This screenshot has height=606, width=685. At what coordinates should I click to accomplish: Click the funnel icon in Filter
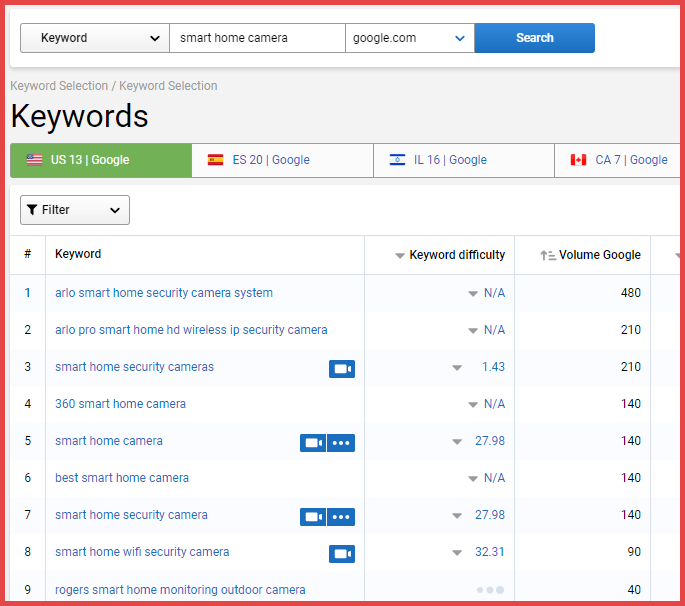[x=32, y=210]
